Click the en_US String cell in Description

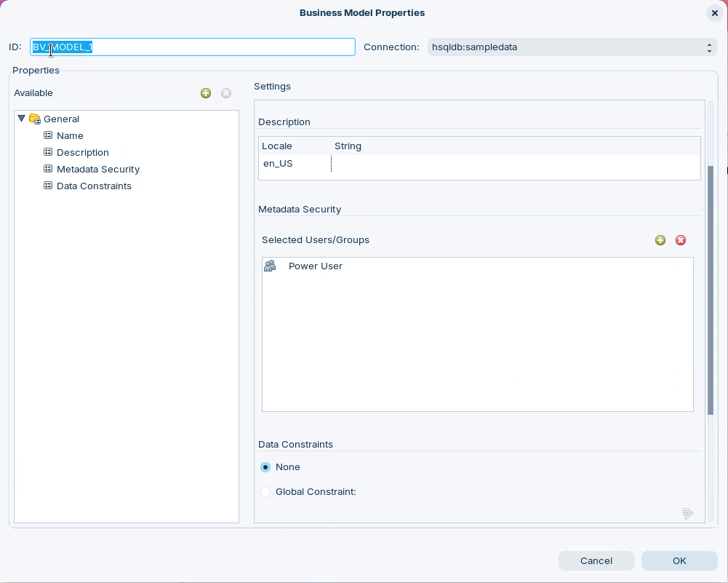[x=509, y=164]
